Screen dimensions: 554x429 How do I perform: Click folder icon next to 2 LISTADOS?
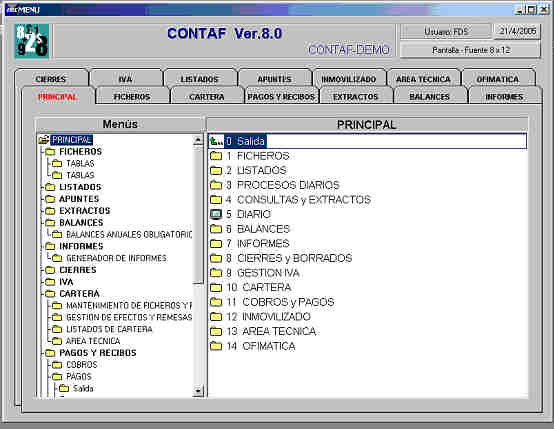tap(216, 171)
